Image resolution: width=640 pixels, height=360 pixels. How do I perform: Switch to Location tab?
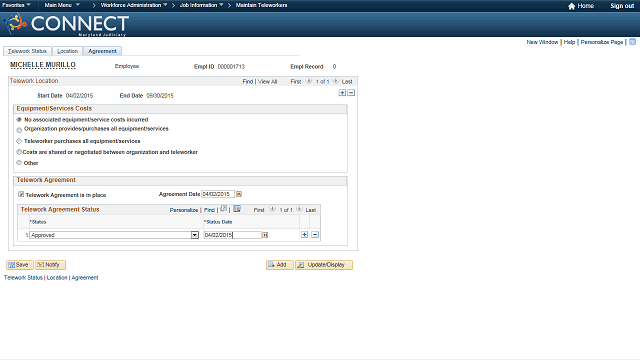coord(67,51)
